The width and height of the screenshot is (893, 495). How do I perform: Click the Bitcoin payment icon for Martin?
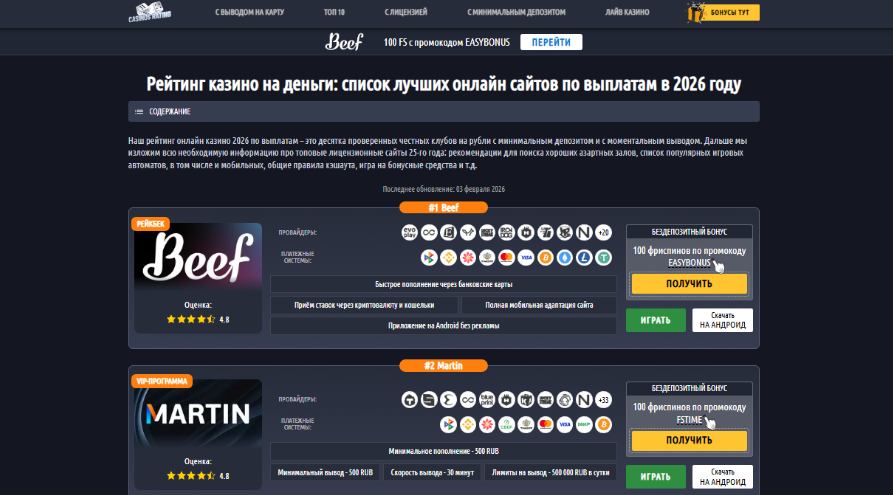pyautogui.click(x=603, y=425)
